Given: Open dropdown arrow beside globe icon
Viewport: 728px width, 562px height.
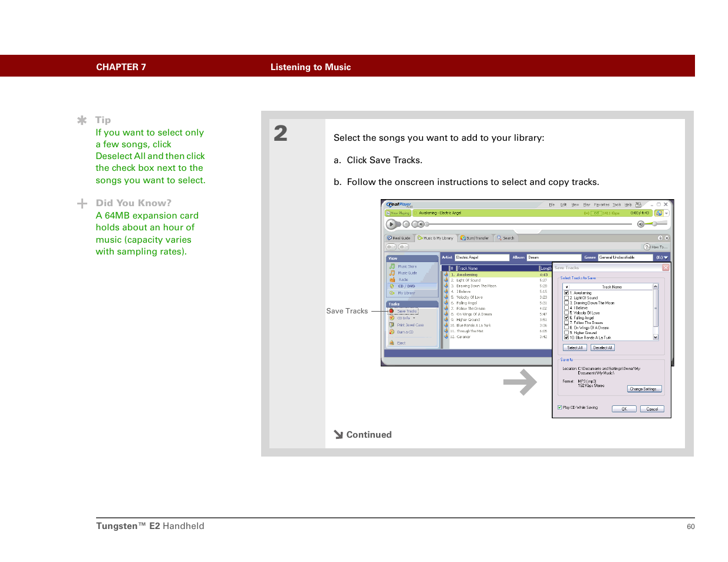Looking at the screenshot, I should (667, 213).
